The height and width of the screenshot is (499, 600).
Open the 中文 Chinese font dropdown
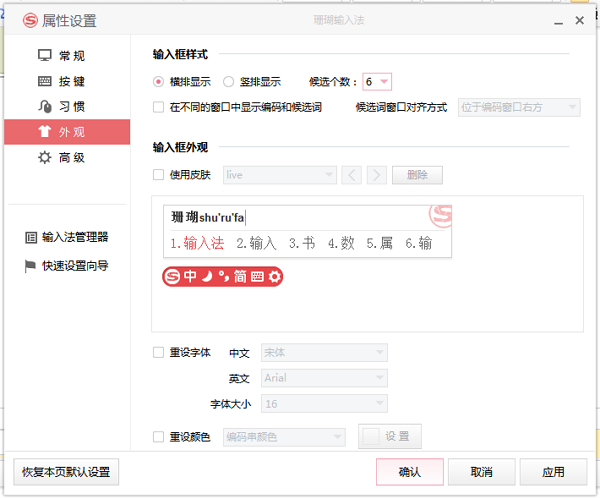point(324,352)
